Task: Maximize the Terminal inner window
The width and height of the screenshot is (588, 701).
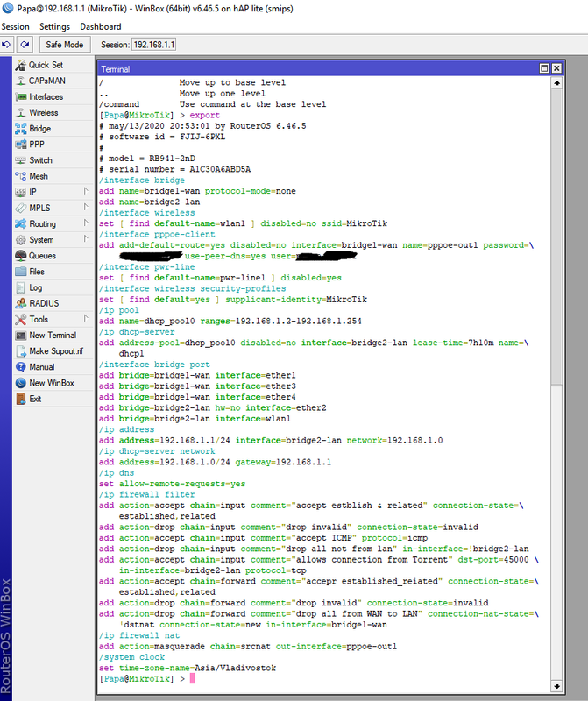Action: pyautogui.click(x=544, y=68)
